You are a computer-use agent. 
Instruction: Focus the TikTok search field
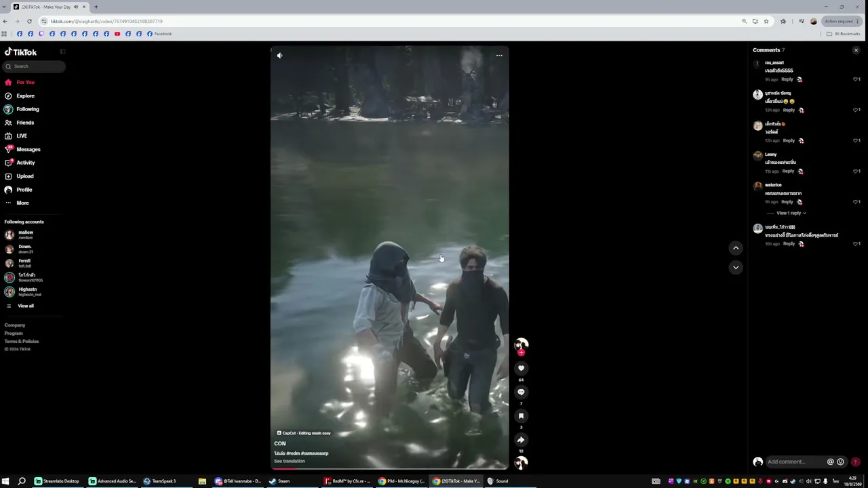(35, 66)
